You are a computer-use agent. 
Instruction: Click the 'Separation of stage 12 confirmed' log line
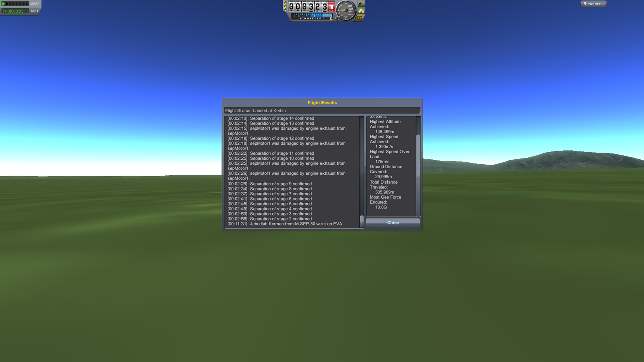(x=271, y=138)
